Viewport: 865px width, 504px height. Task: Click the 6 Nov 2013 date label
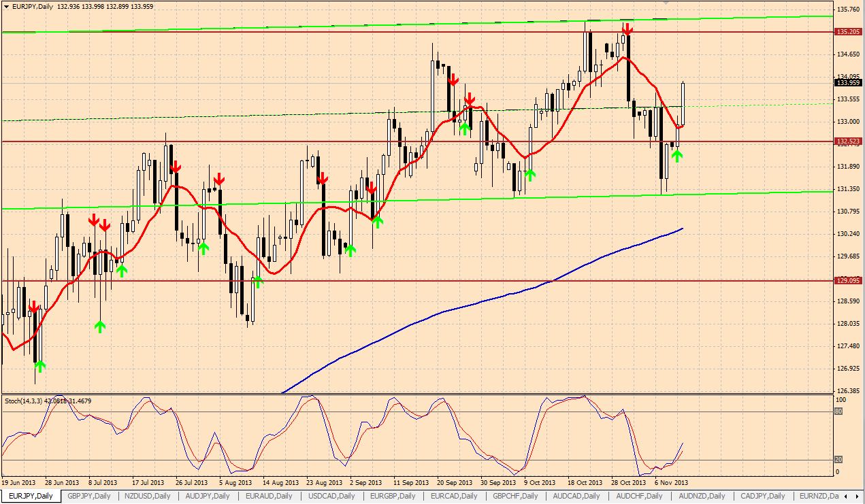(x=672, y=482)
